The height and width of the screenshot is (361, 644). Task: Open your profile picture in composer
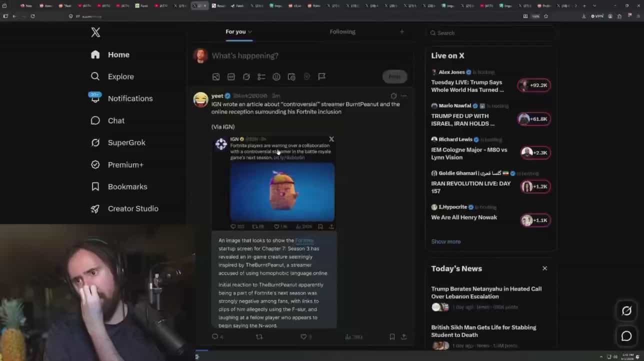point(200,55)
